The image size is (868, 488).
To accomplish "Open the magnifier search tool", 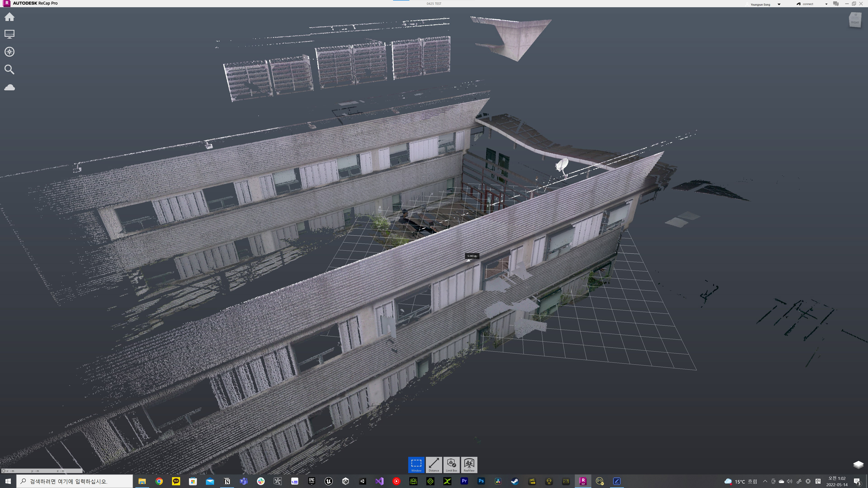I will coord(9,69).
